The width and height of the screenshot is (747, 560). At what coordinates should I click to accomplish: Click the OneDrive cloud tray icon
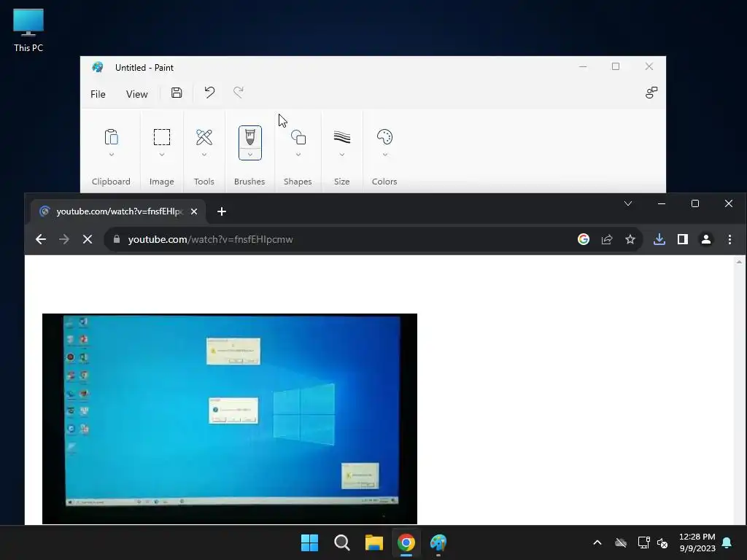pos(621,542)
